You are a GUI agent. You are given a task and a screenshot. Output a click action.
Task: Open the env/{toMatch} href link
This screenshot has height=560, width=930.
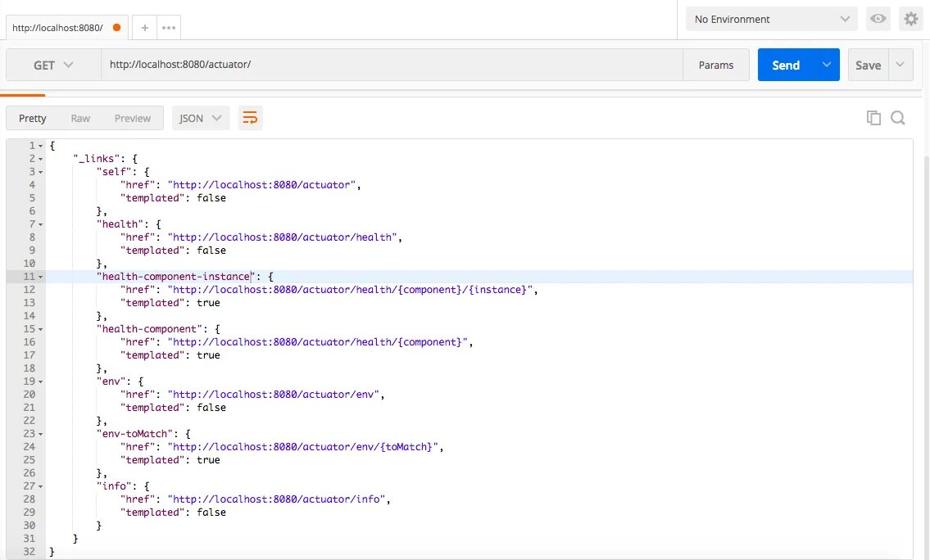coord(303,447)
